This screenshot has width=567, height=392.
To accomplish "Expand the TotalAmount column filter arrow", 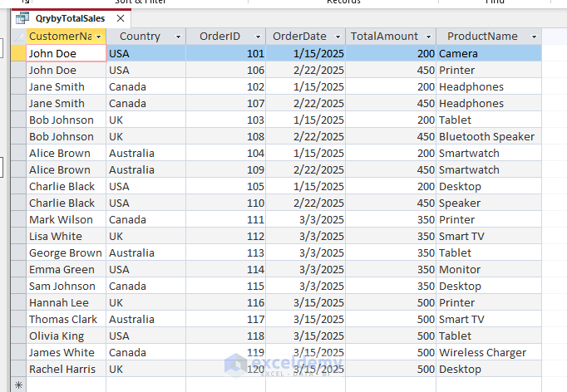I will tap(427, 37).
